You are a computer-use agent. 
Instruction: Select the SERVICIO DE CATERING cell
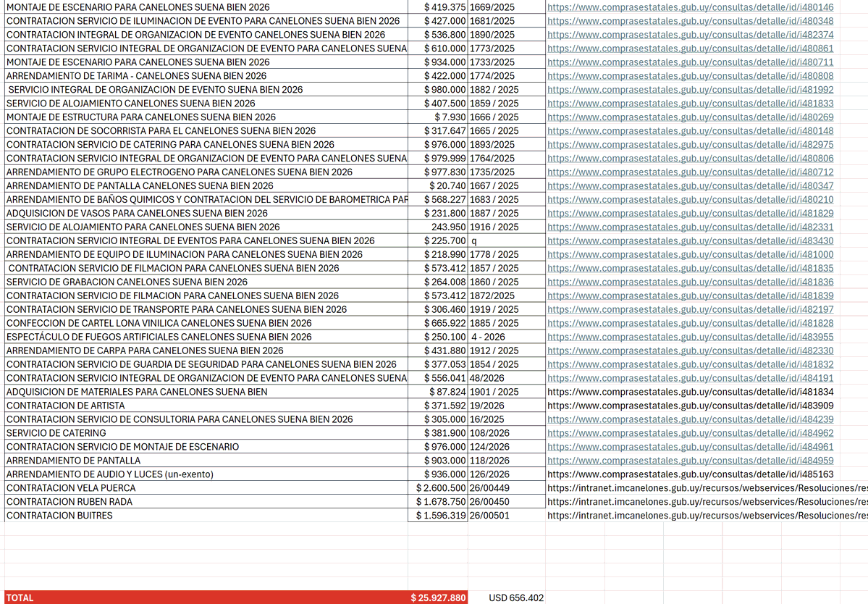point(206,433)
